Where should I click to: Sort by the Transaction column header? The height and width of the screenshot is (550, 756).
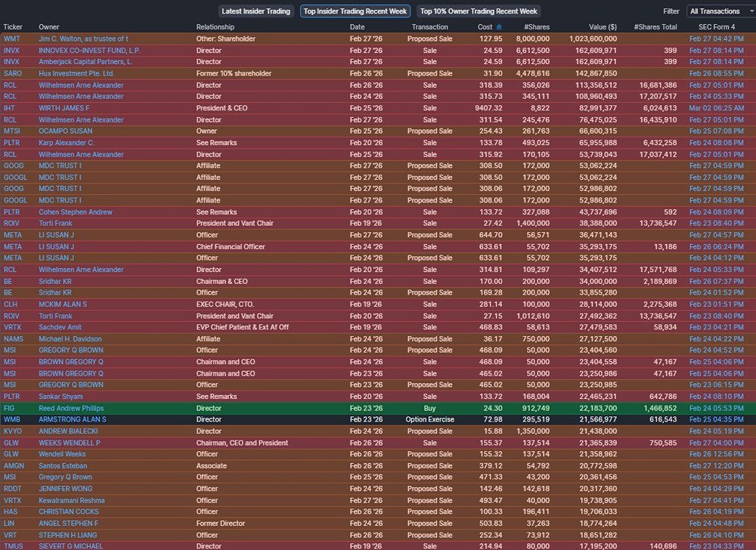pos(429,27)
